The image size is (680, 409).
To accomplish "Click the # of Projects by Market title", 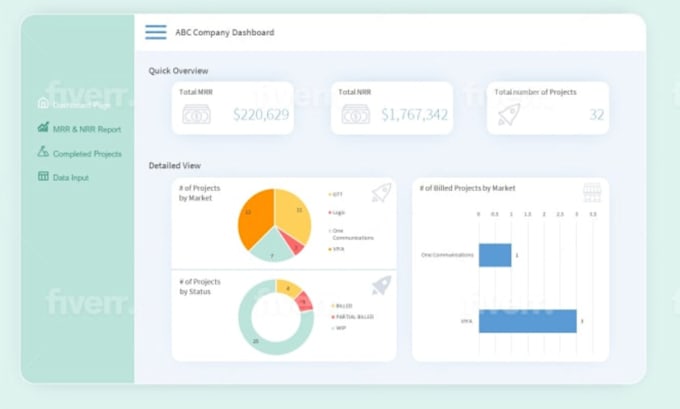I will (199, 193).
